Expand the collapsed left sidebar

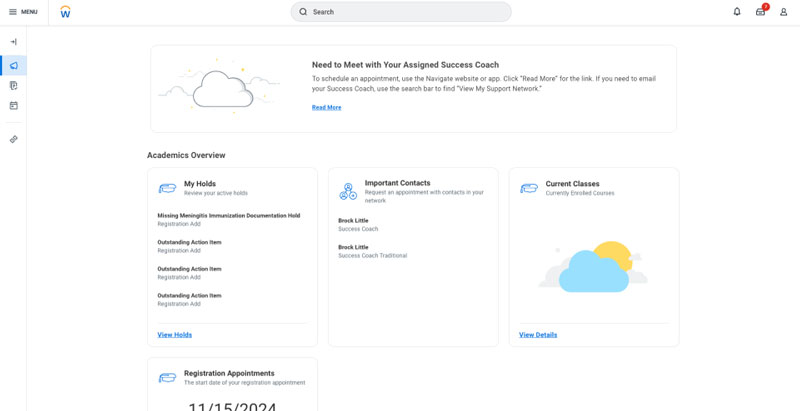(x=13, y=42)
